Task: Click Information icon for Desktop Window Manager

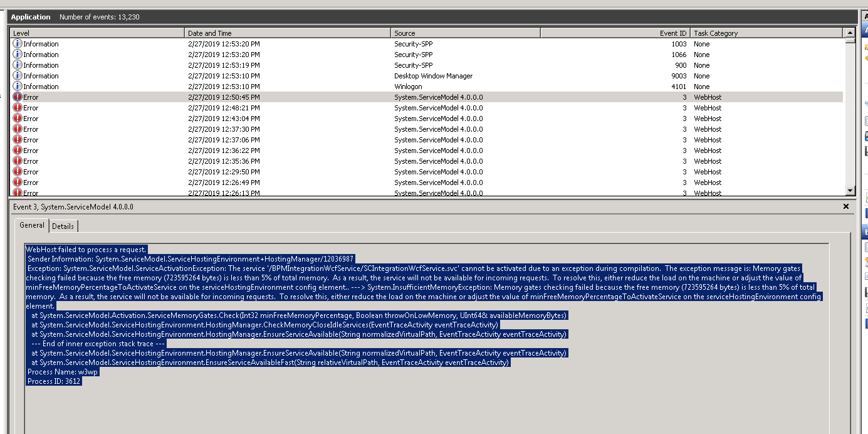Action: tap(18, 76)
